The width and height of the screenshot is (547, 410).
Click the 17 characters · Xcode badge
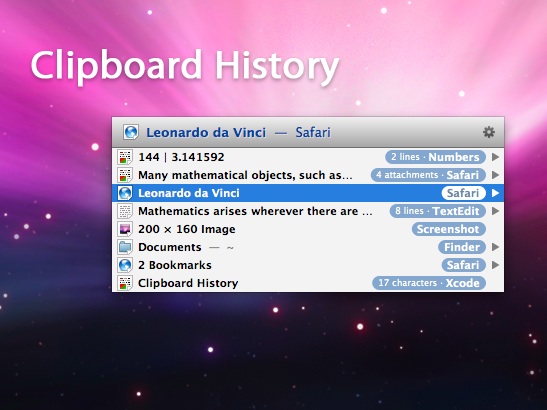coord(429,283)
